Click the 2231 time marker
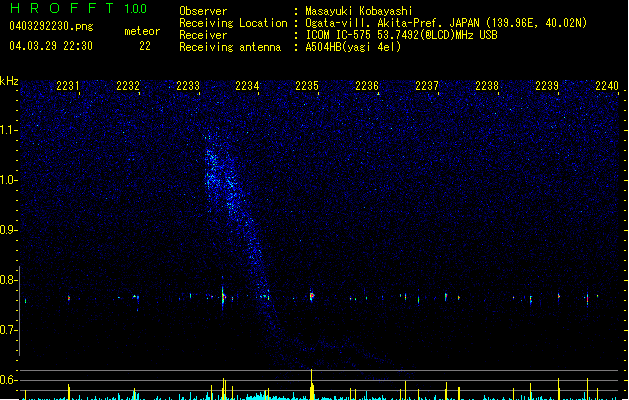Screen dimensions: 629x400 [x=68, y=86]
